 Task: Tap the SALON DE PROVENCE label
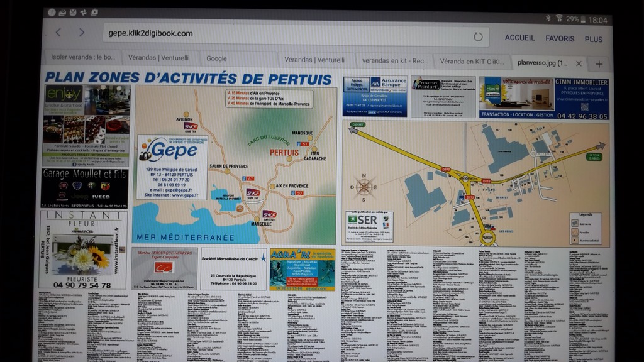229,166
